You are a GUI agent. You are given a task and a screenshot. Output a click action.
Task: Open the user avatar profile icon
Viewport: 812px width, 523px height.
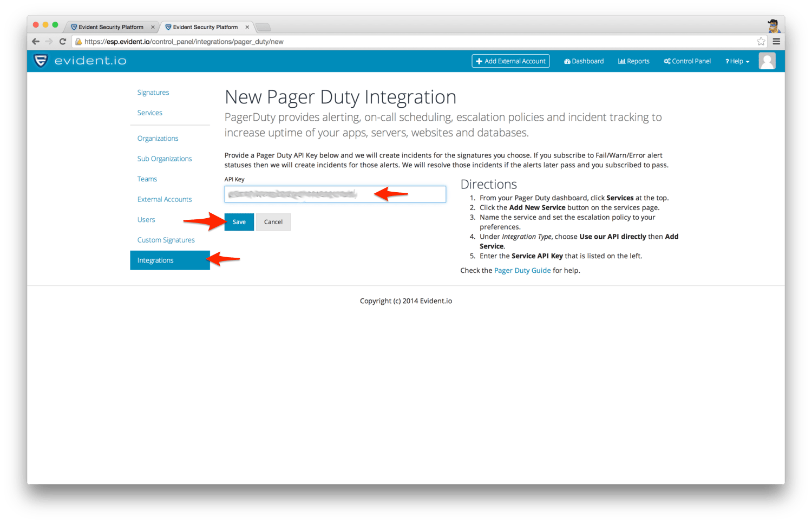767,61
